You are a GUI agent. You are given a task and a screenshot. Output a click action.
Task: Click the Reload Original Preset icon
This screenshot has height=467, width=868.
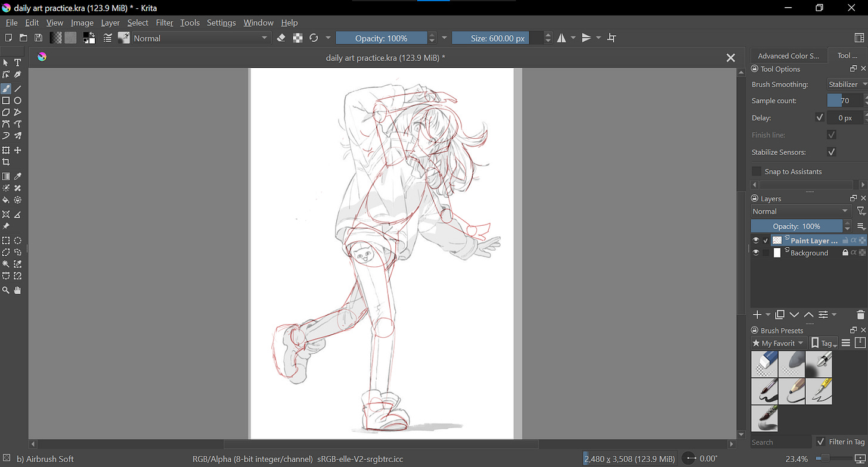(x=314, y=38)
